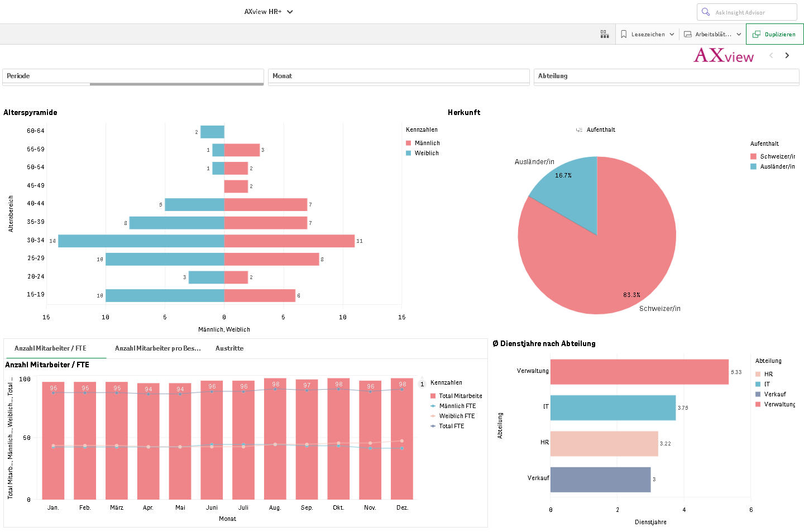
Task: Open the AXview HR+ app dropdown
Action: [269, 12]
